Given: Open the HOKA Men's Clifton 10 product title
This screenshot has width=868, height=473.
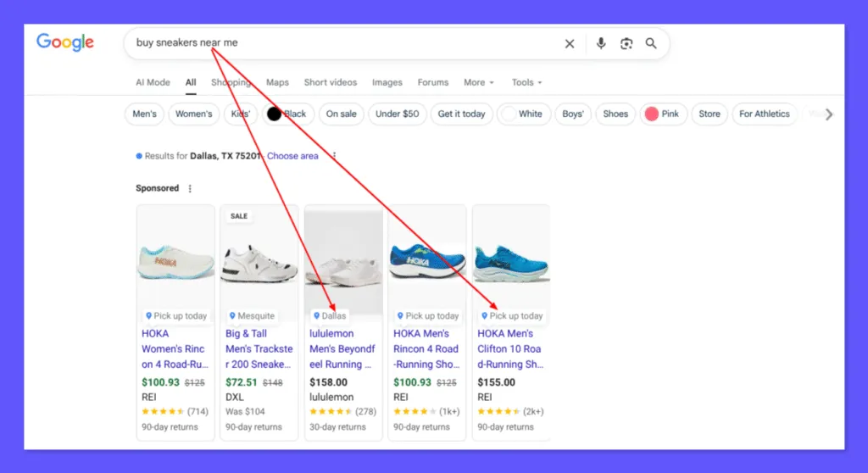Looking at the screenshot, I should pyautogui.click(x=510, y=349).
